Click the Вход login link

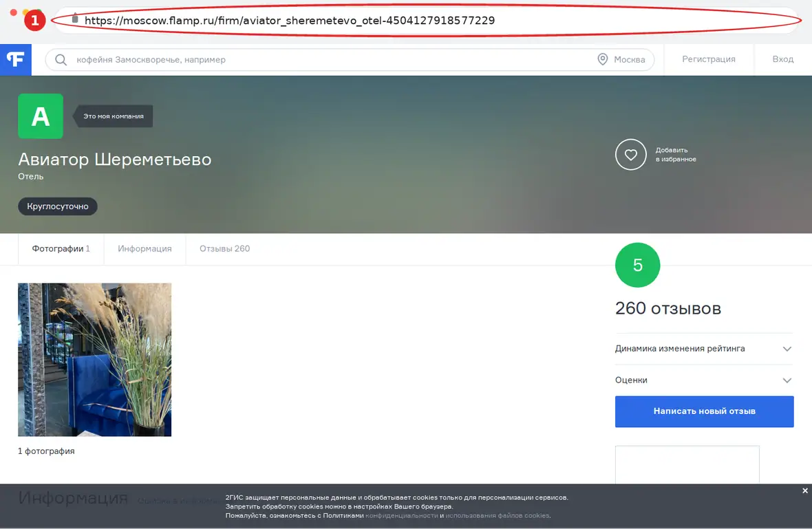point(783,60)
